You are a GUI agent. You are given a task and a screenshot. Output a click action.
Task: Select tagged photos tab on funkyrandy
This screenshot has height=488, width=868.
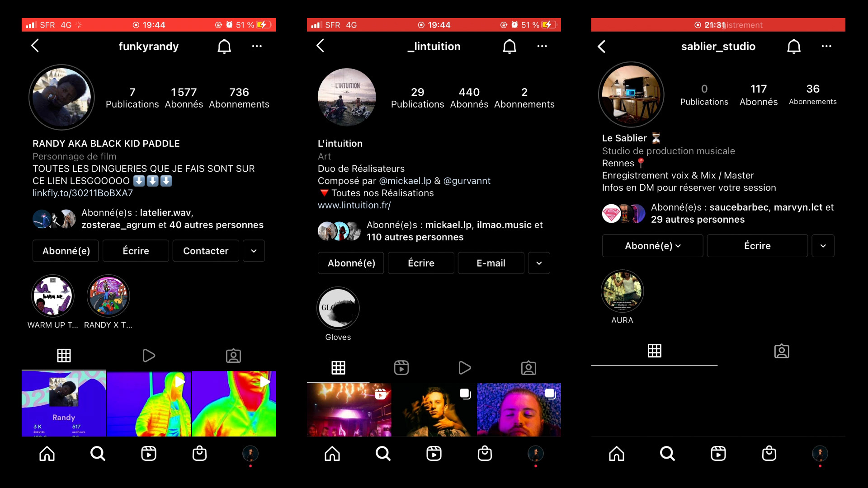coord(233,356)
